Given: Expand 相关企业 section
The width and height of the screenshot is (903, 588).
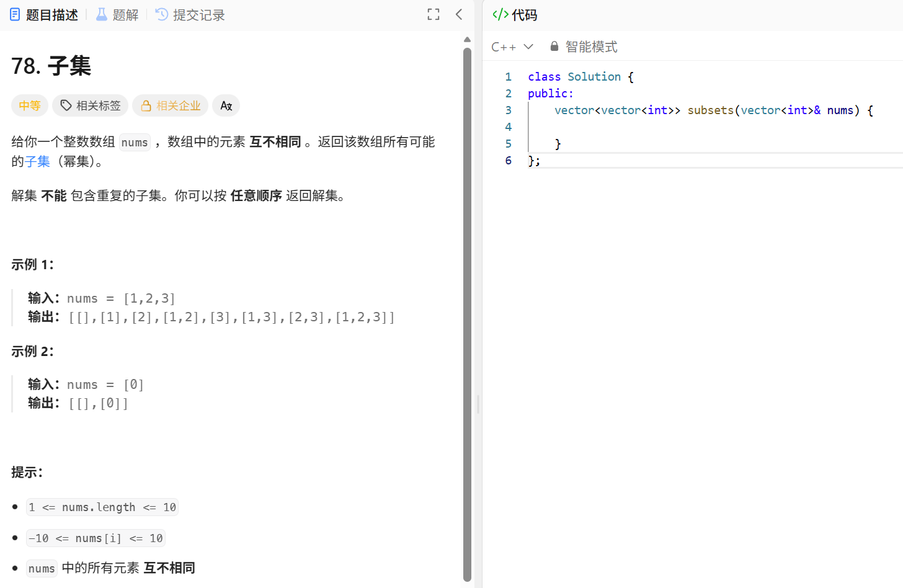Looking at the screenshot, I should pos(170,105).
